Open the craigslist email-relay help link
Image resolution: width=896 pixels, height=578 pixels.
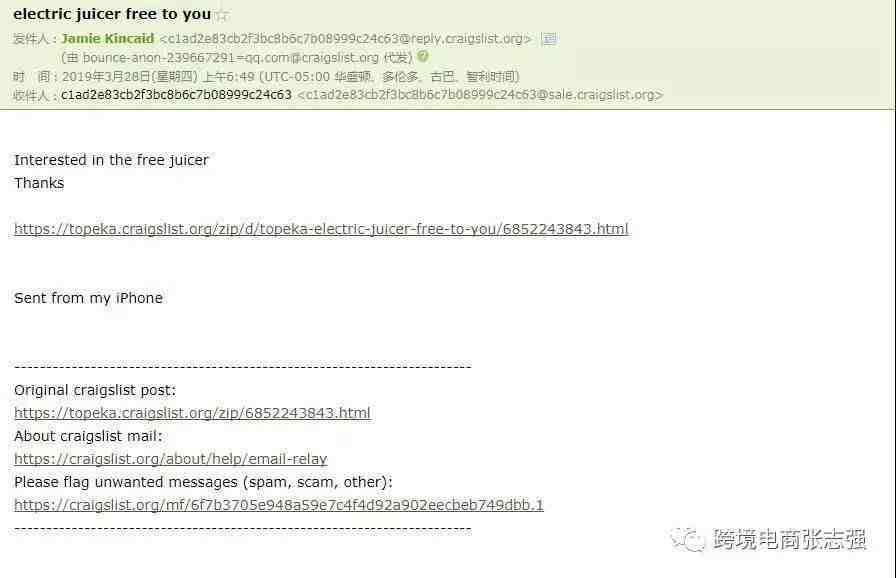point(170,459)
